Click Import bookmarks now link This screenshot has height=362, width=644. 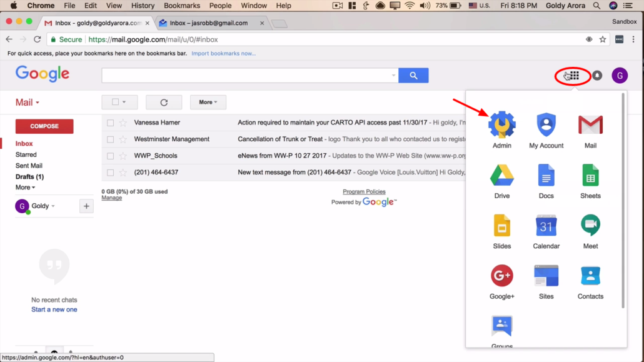coord(223,53)
